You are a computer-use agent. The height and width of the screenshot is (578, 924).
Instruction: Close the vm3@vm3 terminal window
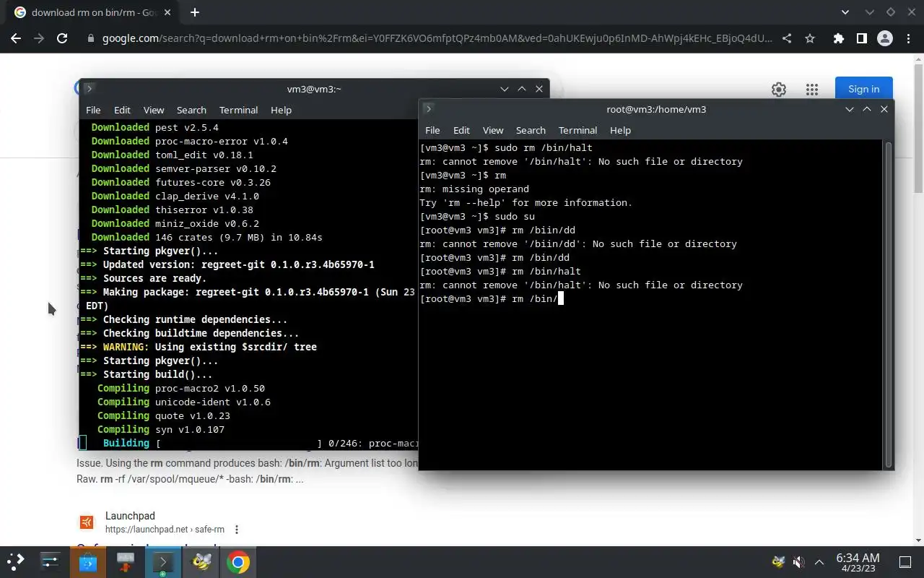[x=539, y=89]
